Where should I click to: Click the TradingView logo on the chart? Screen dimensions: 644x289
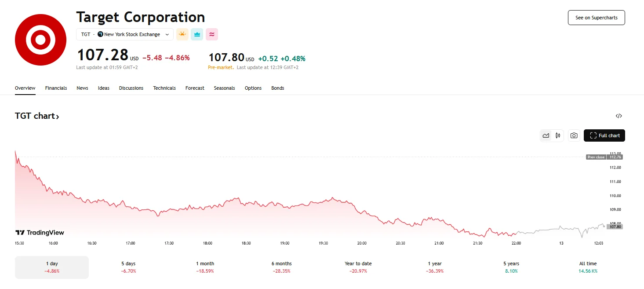click(40, 232)
